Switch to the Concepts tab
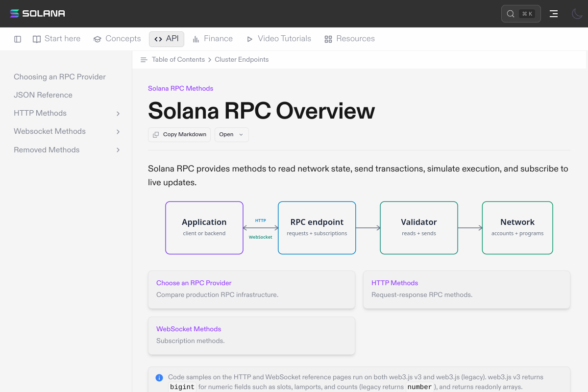This screenshot has height=392, width=588. click(117, 39)
